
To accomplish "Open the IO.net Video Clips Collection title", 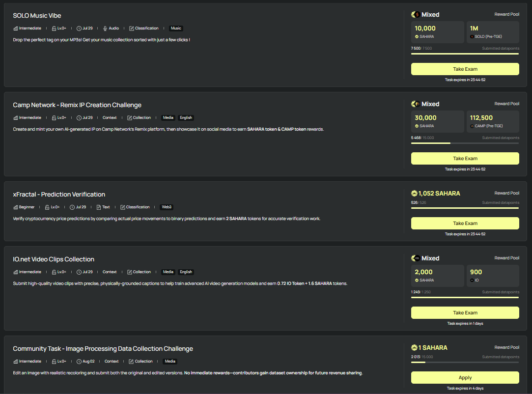I will tap(54, 259).
